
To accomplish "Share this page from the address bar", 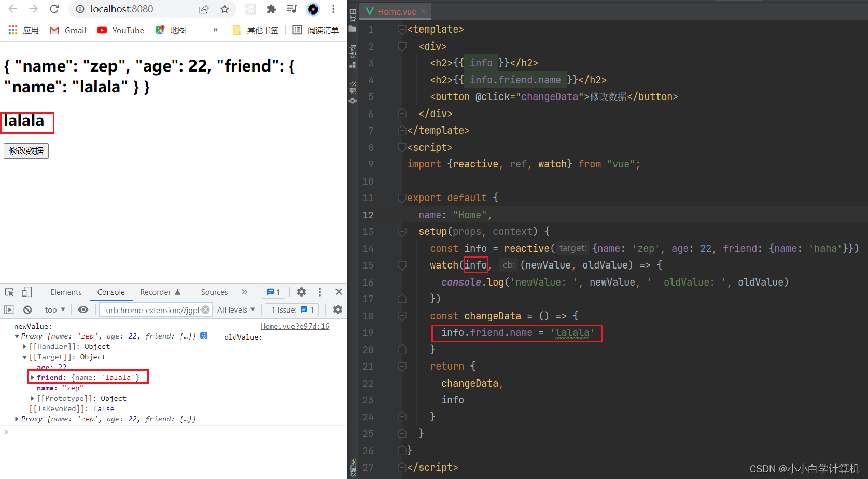I will pos(204,9).
